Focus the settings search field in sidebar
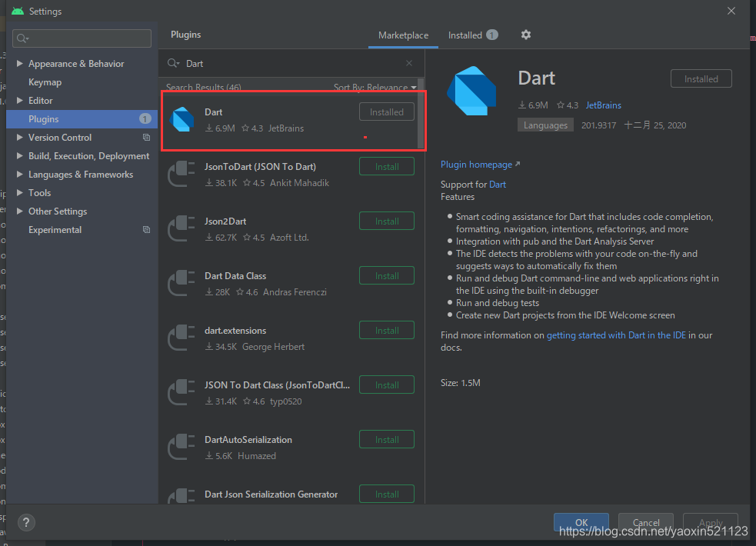 point(82,38)
